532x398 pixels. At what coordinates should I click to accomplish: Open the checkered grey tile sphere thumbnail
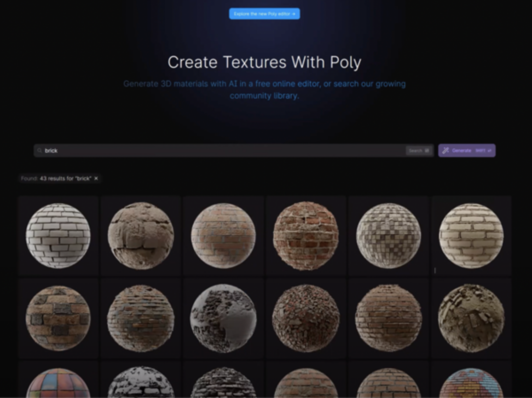pos(389,236)
